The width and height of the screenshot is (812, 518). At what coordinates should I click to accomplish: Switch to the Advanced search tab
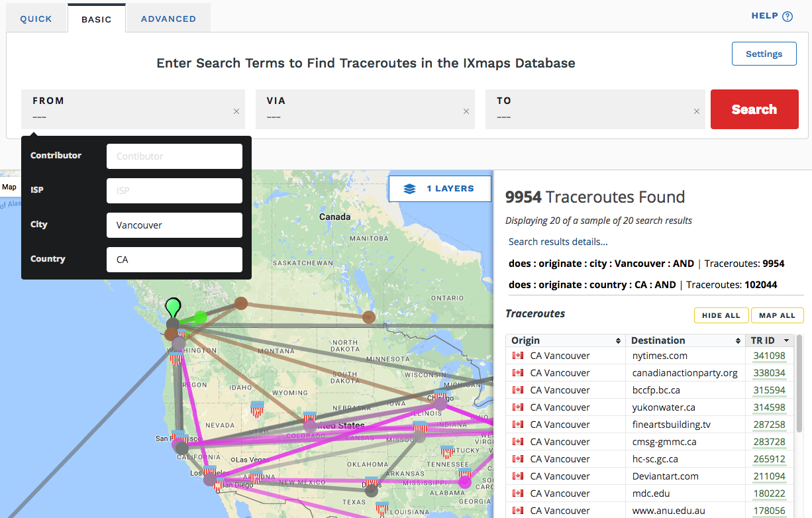[168, 19]
